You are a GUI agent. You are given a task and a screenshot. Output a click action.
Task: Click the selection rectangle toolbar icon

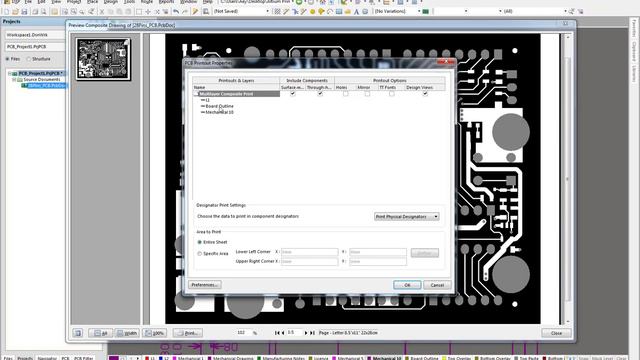click(139, 12)
